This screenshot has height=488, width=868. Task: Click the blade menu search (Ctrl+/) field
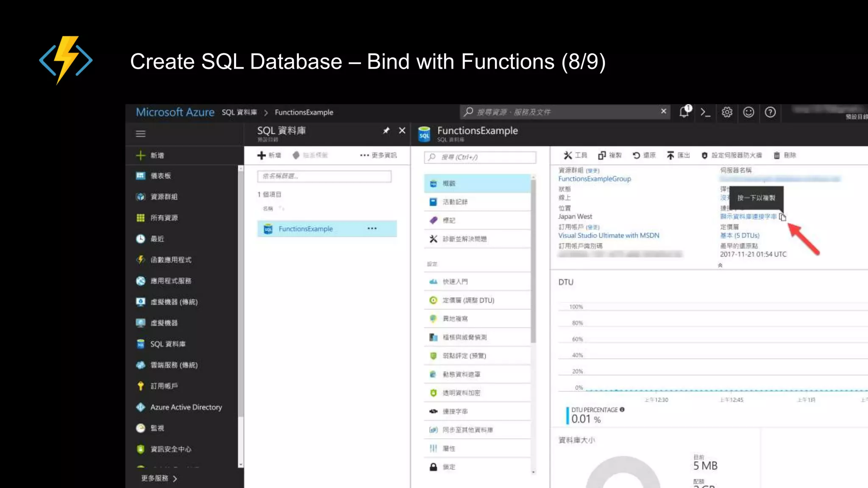point(480,157)
